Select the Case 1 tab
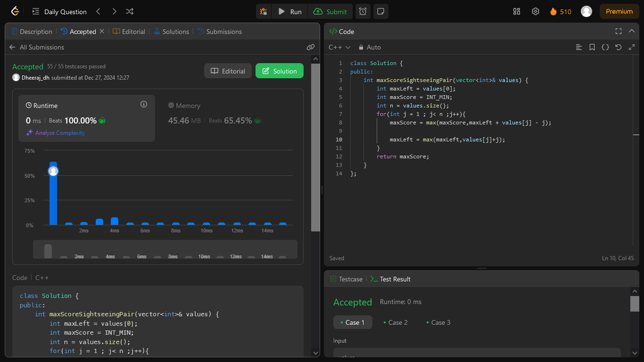 point(352,322)
